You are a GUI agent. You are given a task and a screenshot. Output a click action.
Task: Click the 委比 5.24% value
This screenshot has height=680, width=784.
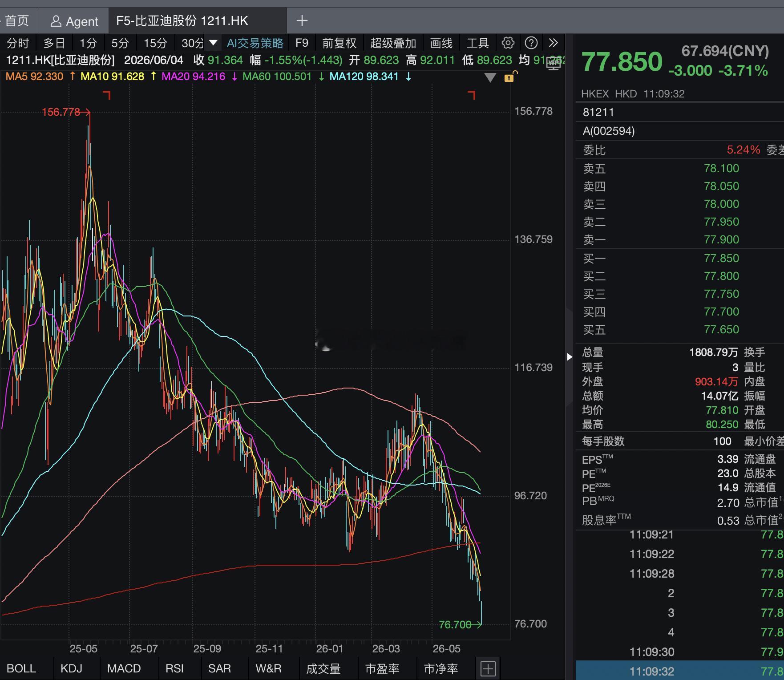tap(743, 150)
